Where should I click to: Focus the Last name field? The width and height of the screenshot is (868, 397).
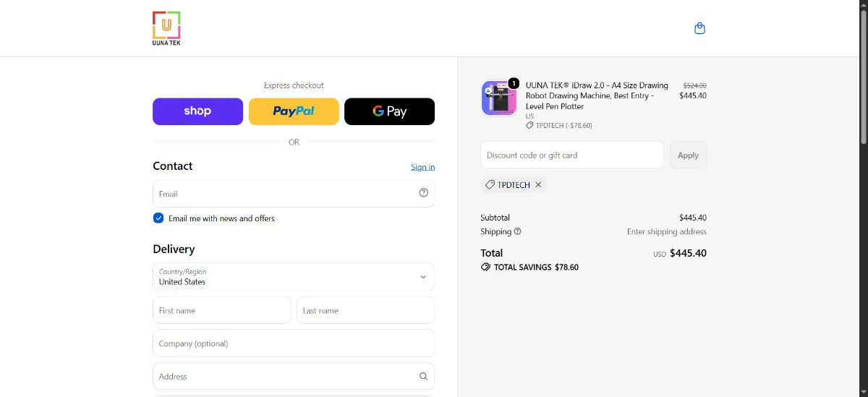(365, 310)
